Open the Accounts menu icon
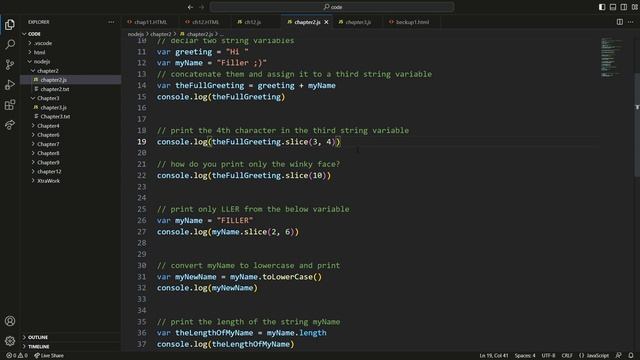Viewport: 640px width, 360px height. point(10,321)
